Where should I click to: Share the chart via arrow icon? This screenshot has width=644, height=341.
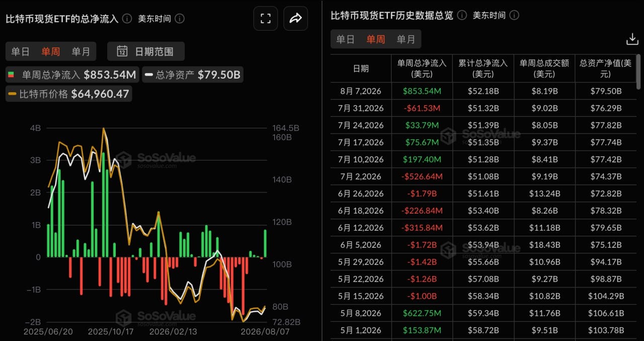click(296, 19)
